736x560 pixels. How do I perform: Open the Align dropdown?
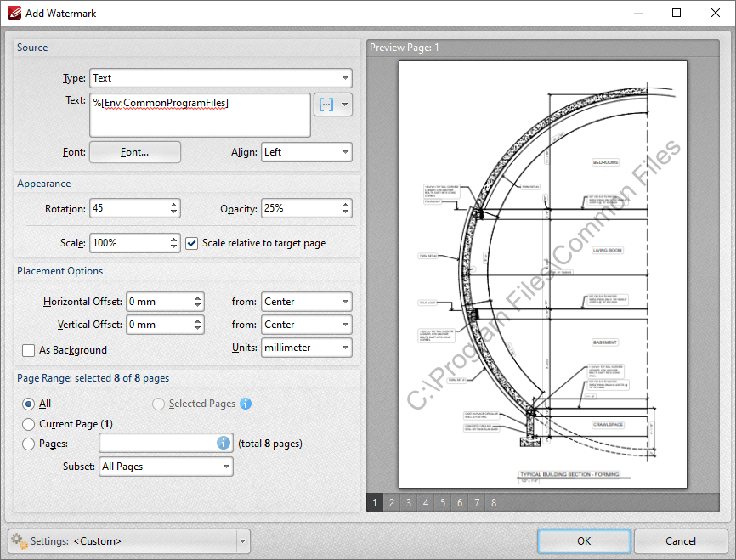(307, 152)
